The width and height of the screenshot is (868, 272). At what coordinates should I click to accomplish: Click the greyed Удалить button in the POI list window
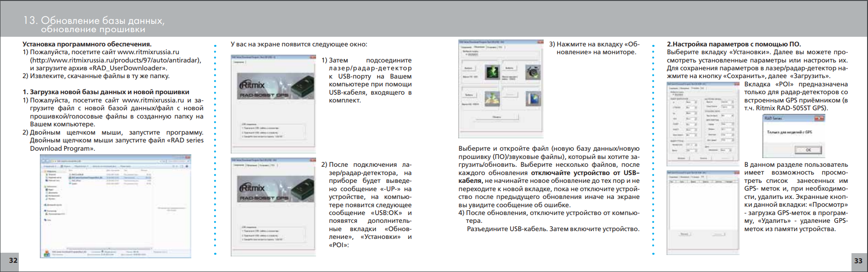tap(718, 234)
